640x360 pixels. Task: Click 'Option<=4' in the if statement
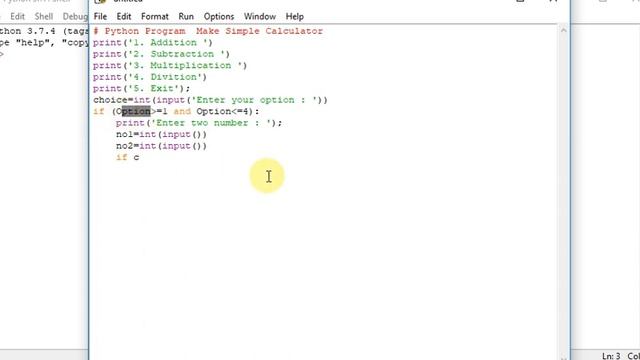222,111
